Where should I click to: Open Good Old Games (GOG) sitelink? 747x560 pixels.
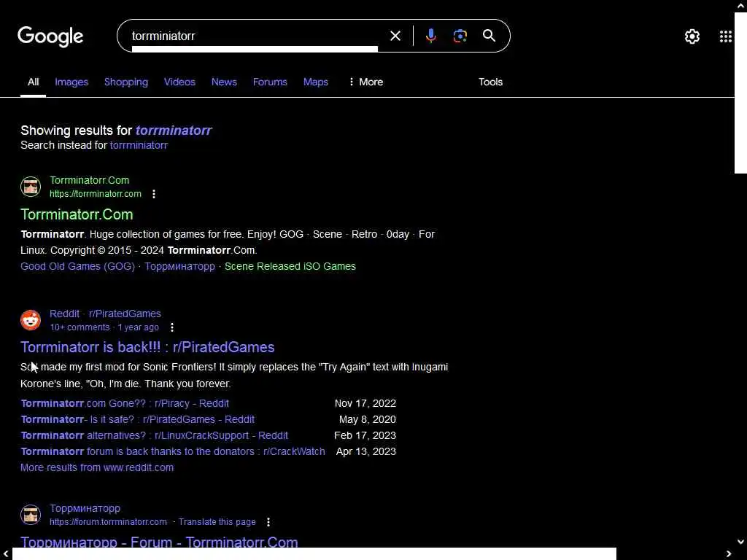[77, 266]
